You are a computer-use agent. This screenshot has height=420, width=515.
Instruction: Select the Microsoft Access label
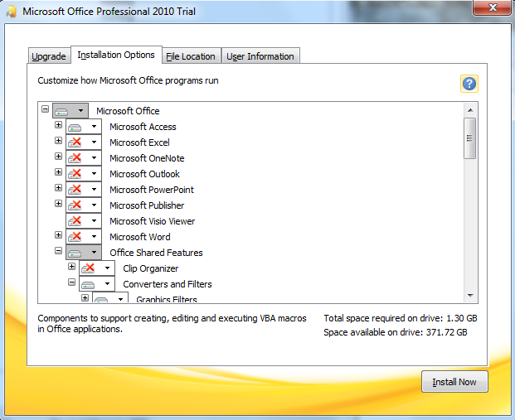click(x=143, y=127)
